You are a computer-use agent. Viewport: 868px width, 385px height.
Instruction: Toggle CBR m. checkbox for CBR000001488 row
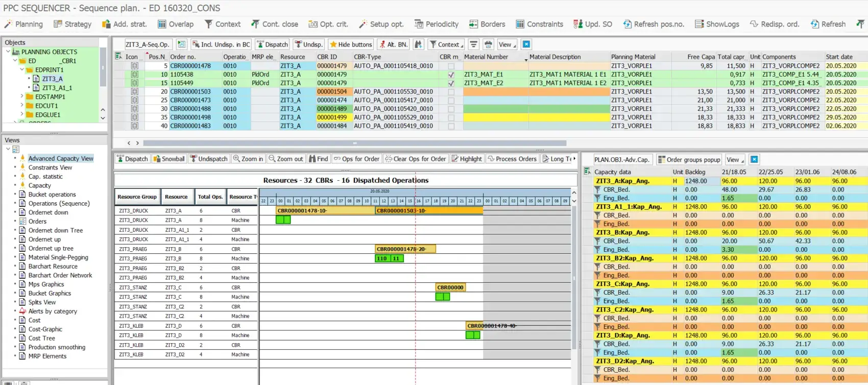tap(451, 109)
